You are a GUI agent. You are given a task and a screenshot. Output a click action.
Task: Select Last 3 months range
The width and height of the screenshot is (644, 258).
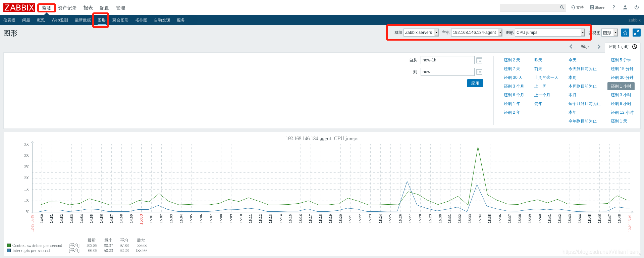514,86
